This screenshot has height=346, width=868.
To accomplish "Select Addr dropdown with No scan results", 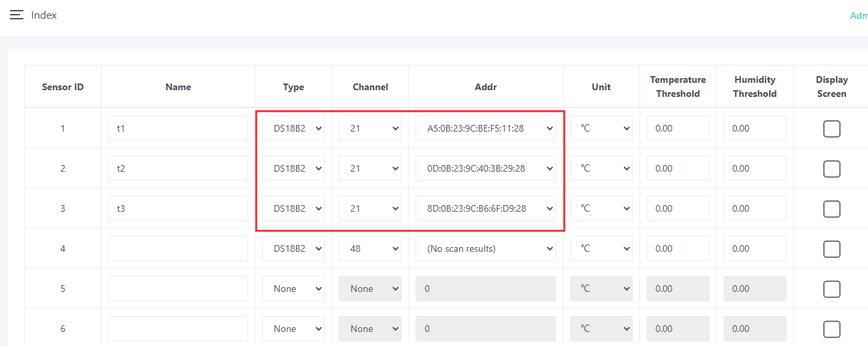I will point(485,248).
